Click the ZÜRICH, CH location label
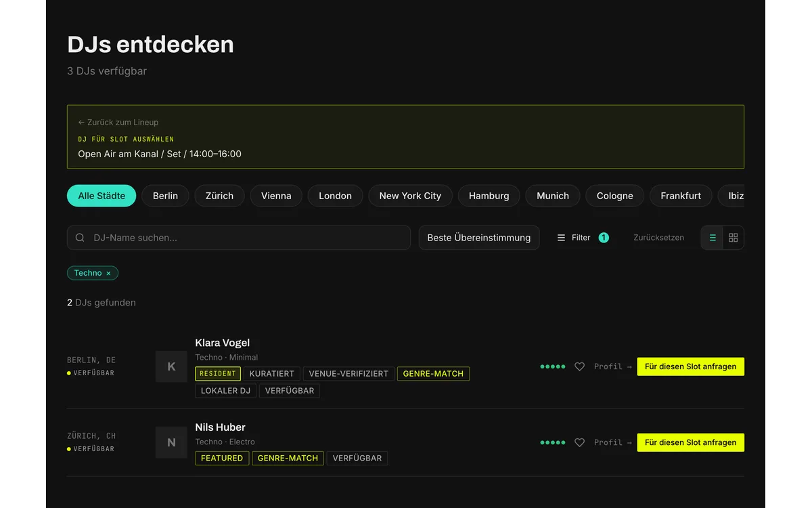 point(91,436)
